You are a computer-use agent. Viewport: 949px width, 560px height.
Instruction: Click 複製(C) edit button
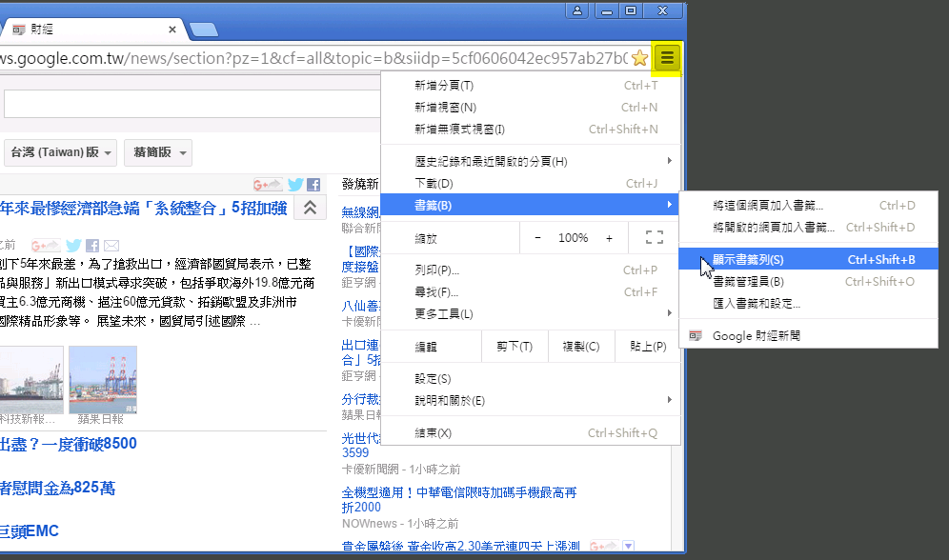[581, 346]
